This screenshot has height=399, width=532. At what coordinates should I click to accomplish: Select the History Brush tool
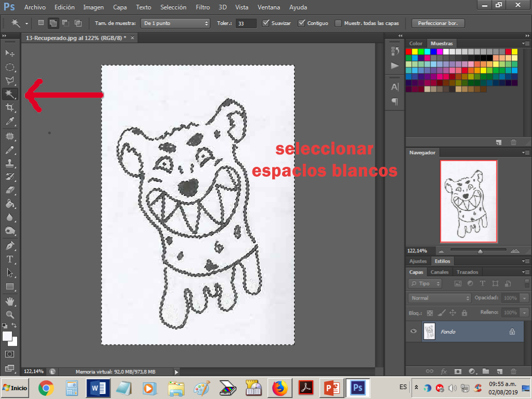pyautogui.click(x=10, y=177)
